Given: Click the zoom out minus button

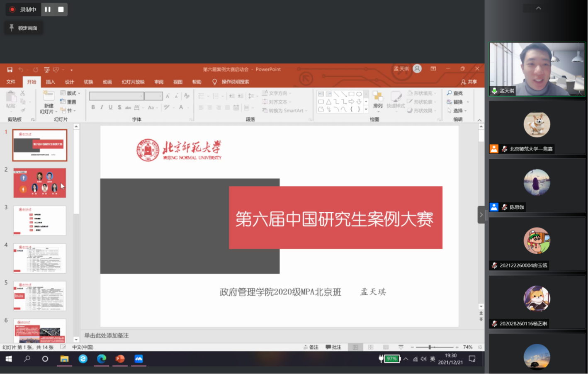Looking at the screenshot, I should pyautogui.click(x=412, y=347).
